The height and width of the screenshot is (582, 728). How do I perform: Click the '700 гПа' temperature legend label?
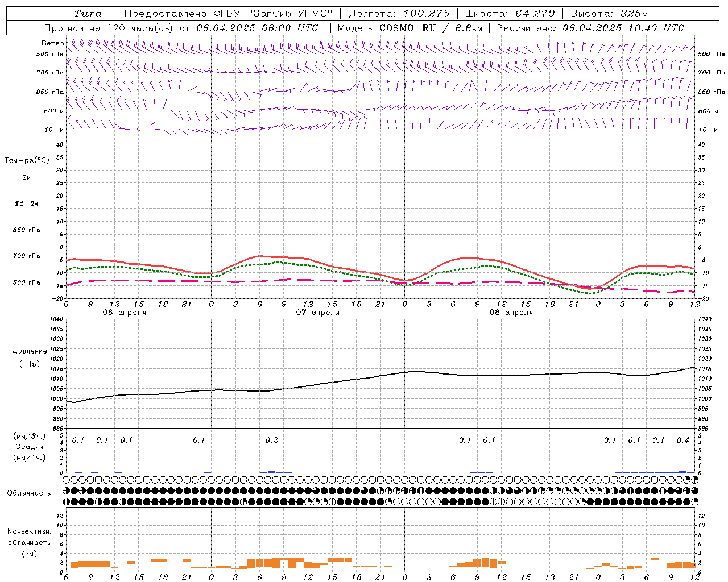[27, 256]
